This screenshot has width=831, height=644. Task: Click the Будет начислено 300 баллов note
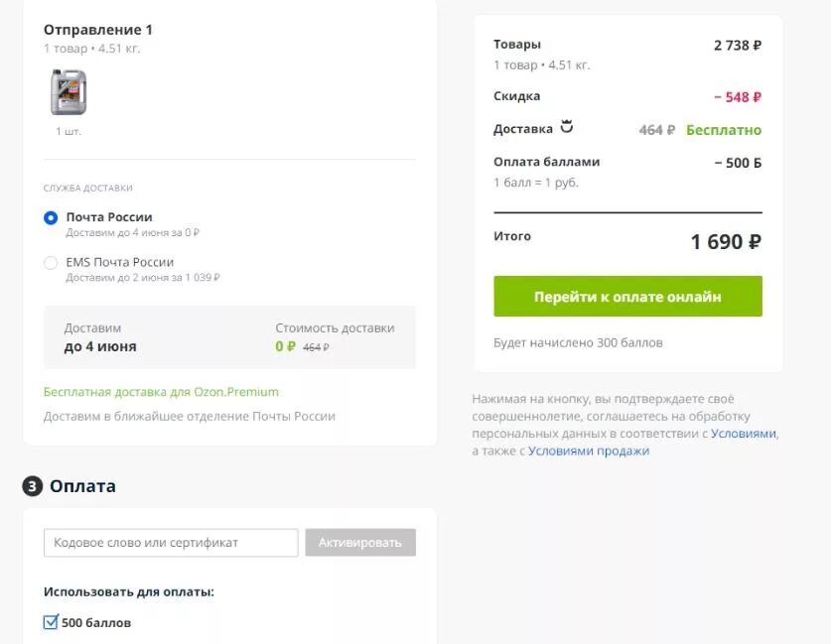[578, 342]
